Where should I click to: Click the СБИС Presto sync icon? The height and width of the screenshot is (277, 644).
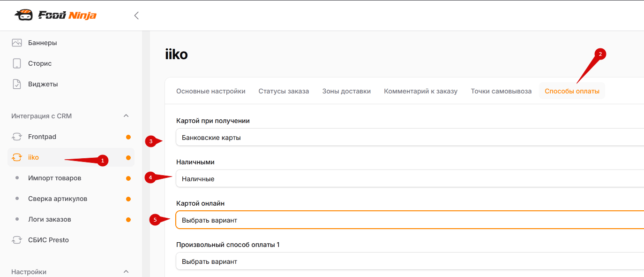click(x=17, y=240)
